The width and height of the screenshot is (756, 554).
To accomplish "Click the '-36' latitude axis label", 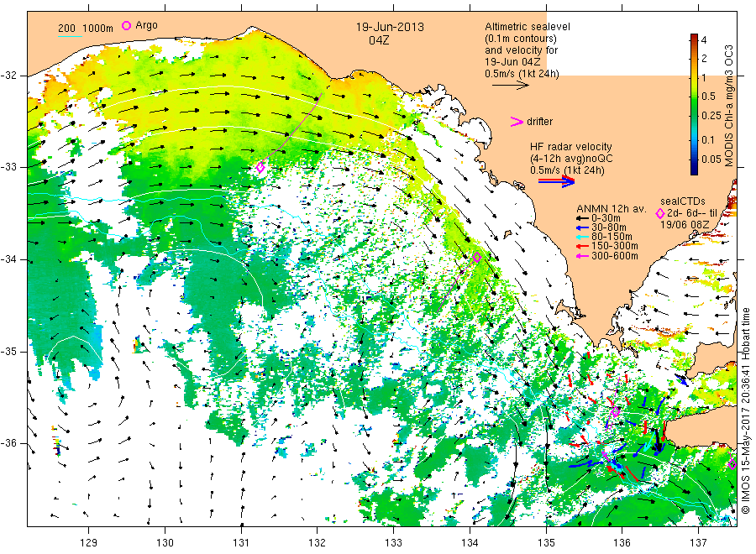I will coord(8,443).
